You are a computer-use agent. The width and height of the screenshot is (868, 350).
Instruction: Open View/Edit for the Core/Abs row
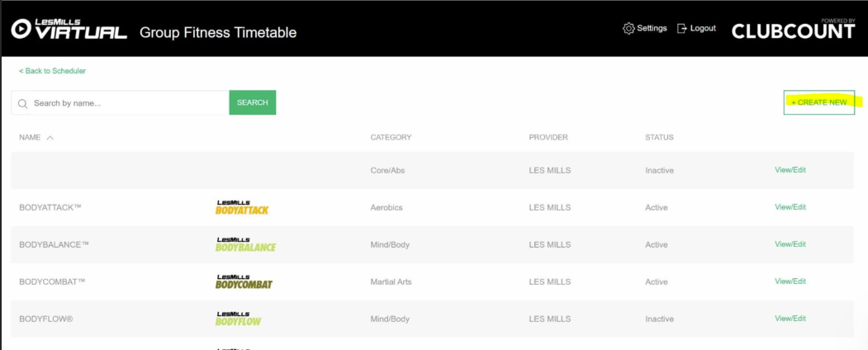coord(790,170)
